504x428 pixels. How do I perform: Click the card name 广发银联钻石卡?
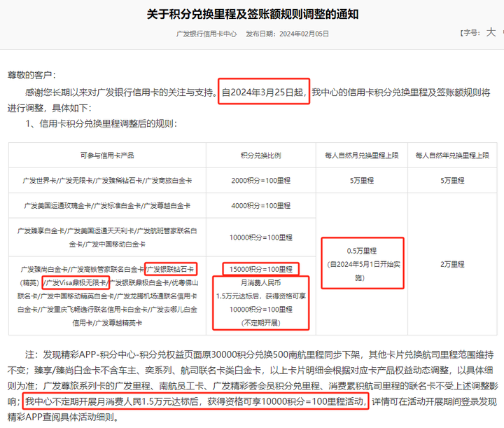tap(170, 269)
